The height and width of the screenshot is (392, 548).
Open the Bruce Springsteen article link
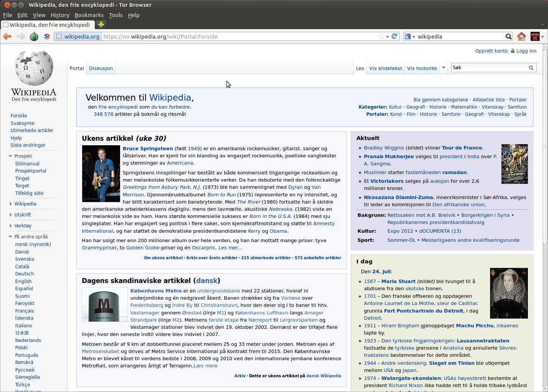click(148, 148)
